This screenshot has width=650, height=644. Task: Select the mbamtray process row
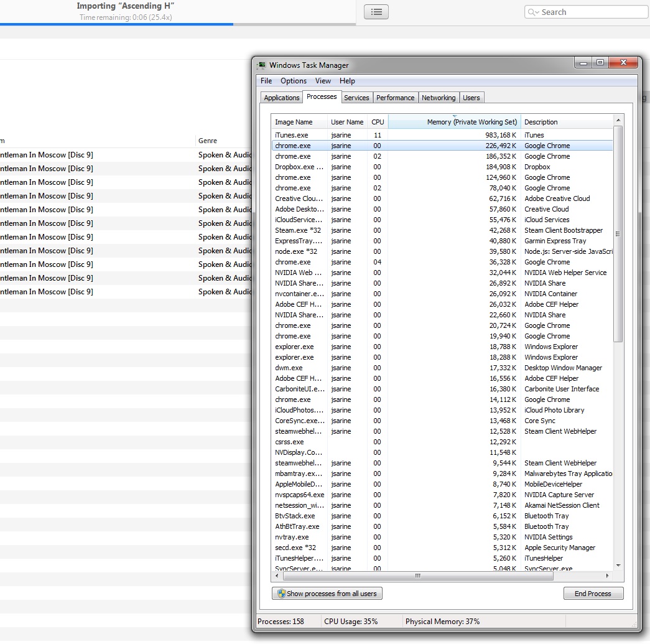(x=442, y=474)
